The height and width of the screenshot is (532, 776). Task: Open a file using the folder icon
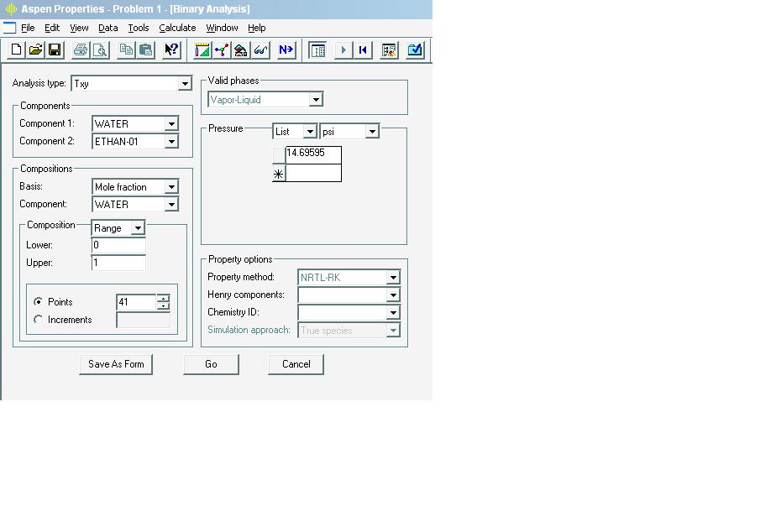[35, 50]
